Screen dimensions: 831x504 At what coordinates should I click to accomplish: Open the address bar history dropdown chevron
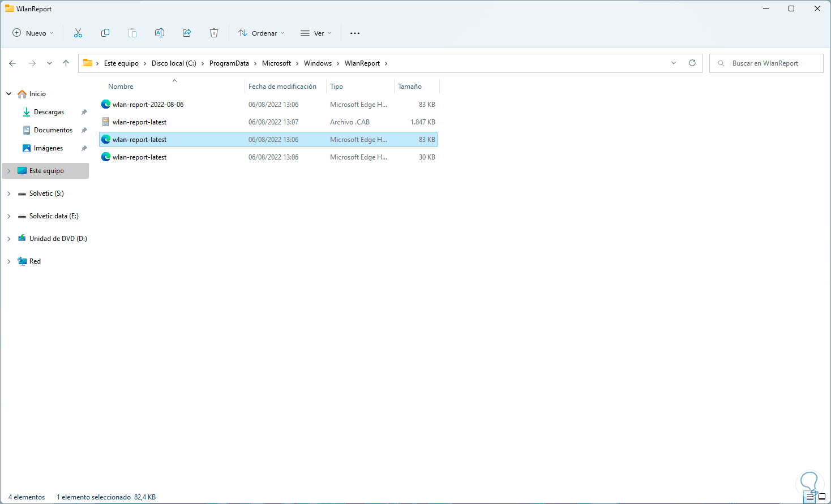tap(674, 63)
